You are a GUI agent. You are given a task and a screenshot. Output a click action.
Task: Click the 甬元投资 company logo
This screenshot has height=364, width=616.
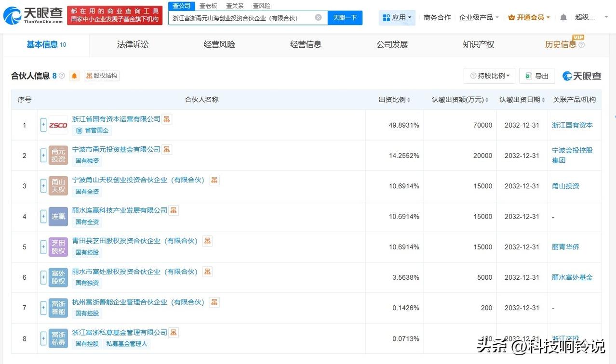pos(58,156)
